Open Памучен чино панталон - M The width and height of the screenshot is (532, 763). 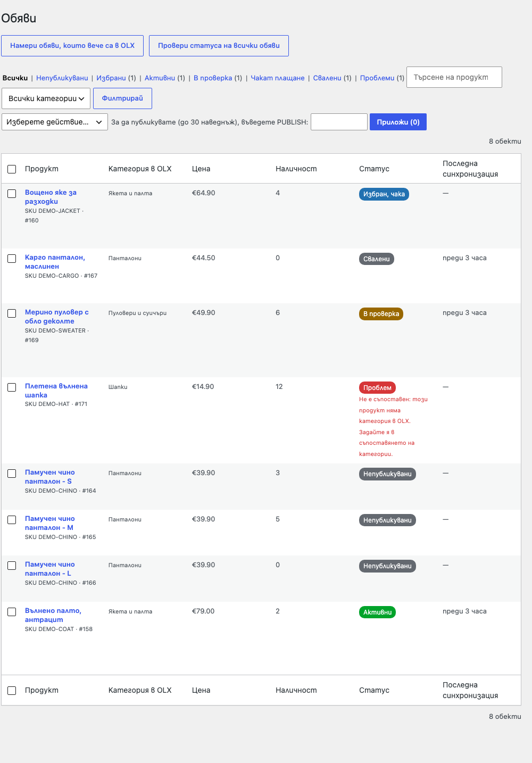[50, 523]
